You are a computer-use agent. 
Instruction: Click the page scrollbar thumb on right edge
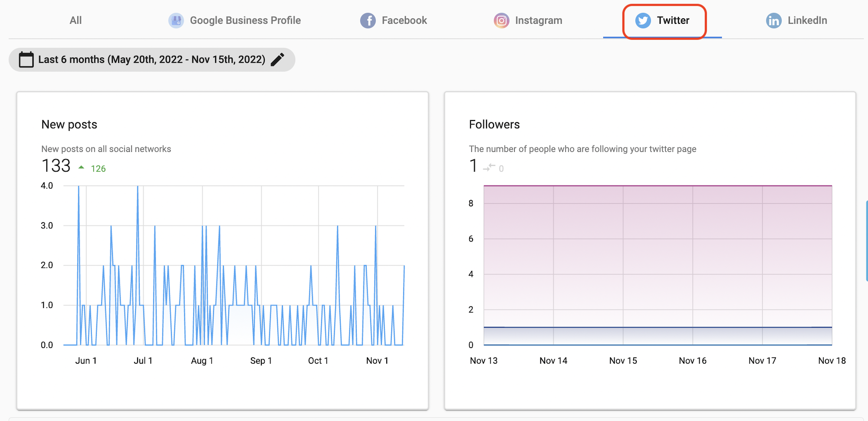(866, 241)
